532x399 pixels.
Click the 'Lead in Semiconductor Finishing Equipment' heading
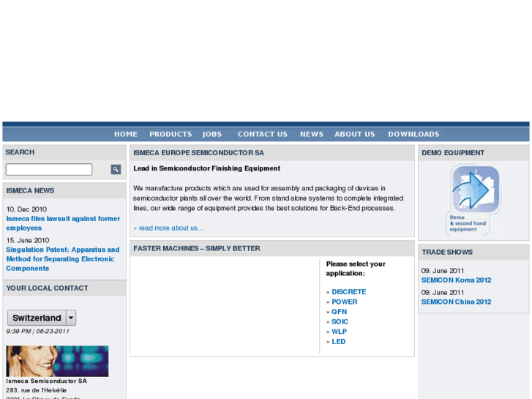coord(206,168)
